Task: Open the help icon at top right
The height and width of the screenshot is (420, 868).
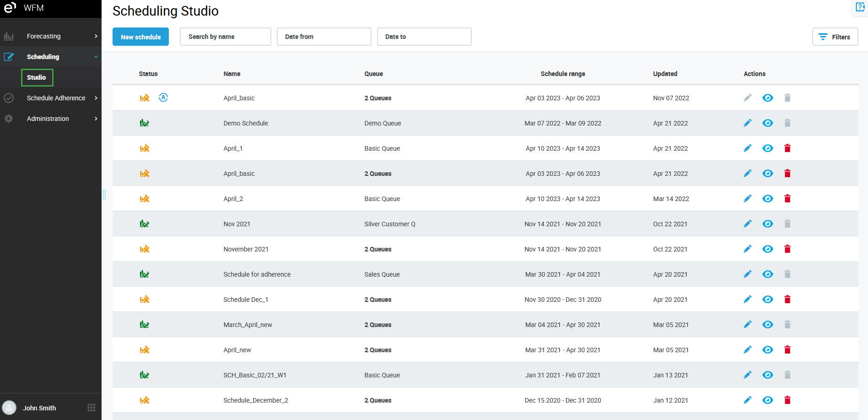Action: click(x=860, y=7)
